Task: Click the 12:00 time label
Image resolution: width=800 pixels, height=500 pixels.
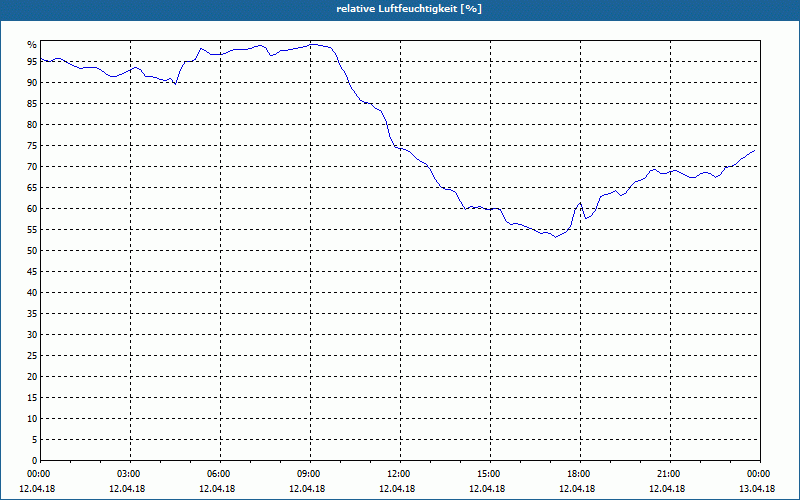Action: coord(401,474)
